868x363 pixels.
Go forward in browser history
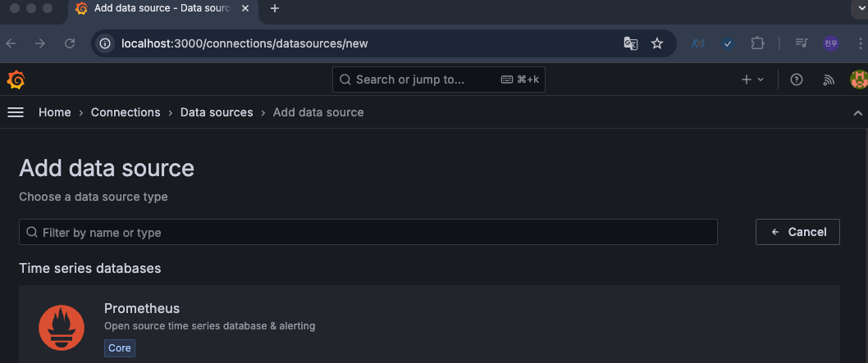[40, 43]
